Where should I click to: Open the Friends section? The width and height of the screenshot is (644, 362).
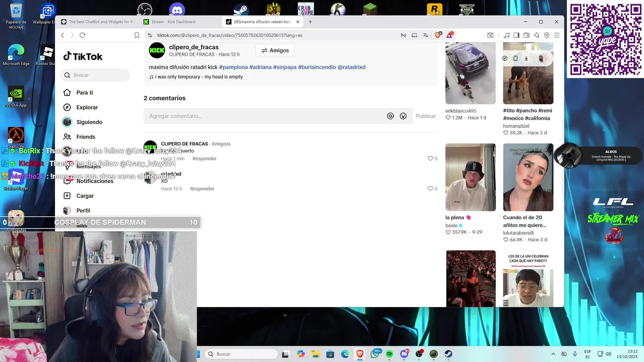(x=86, y=137)
